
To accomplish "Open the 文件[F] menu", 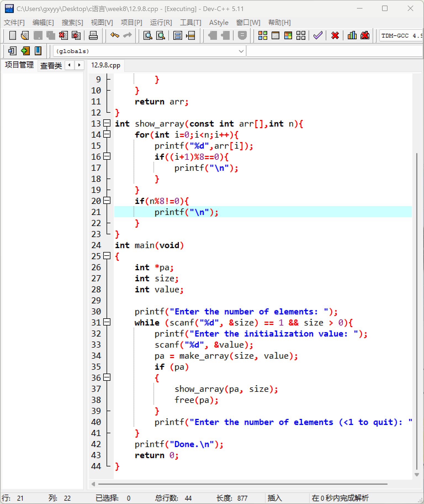I will pyautogui.click(x=14, y=22).
